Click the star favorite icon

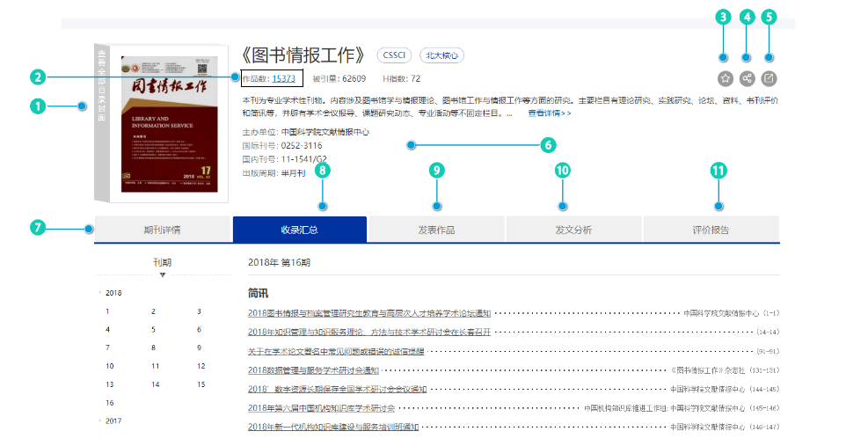[725, 78]
